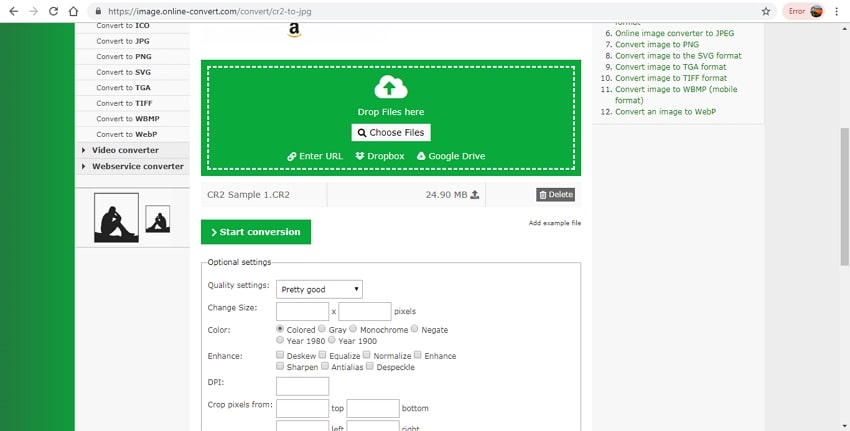
Task: Select Convert to PNG in sidebar
Action: tap(116, 57)
